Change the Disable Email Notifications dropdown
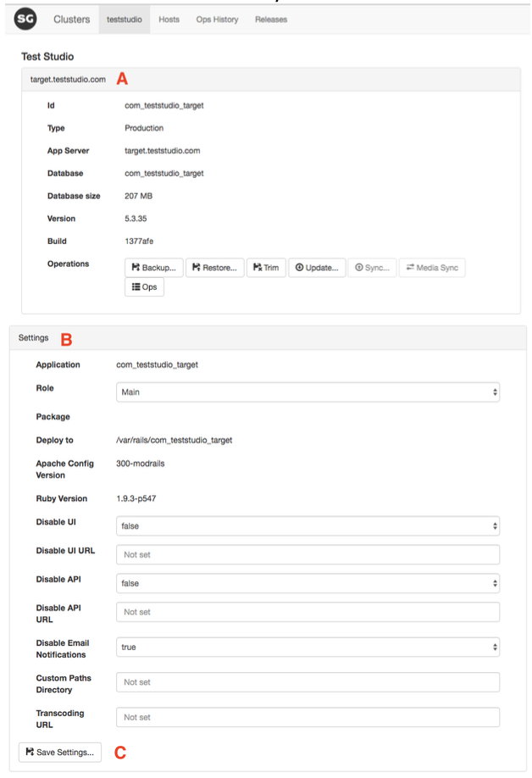532x778 pixels. click(308, 647)
